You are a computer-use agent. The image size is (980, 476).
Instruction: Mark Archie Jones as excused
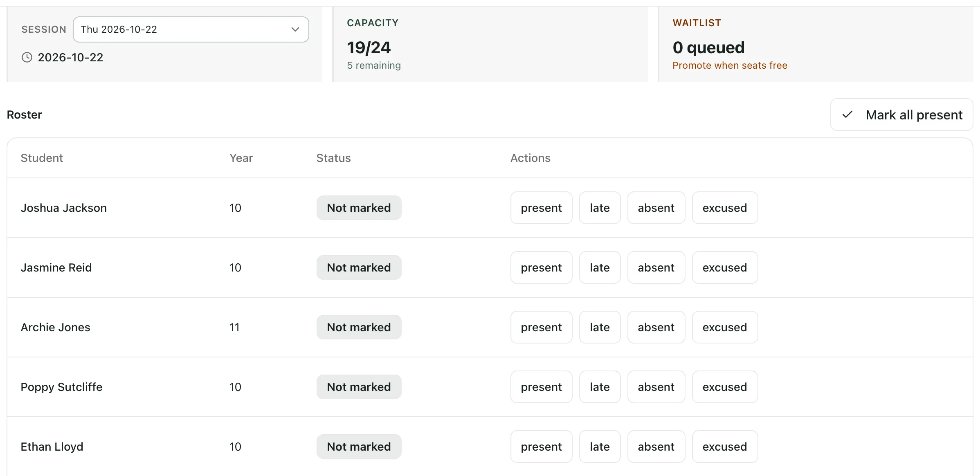[x=725, y=327]
